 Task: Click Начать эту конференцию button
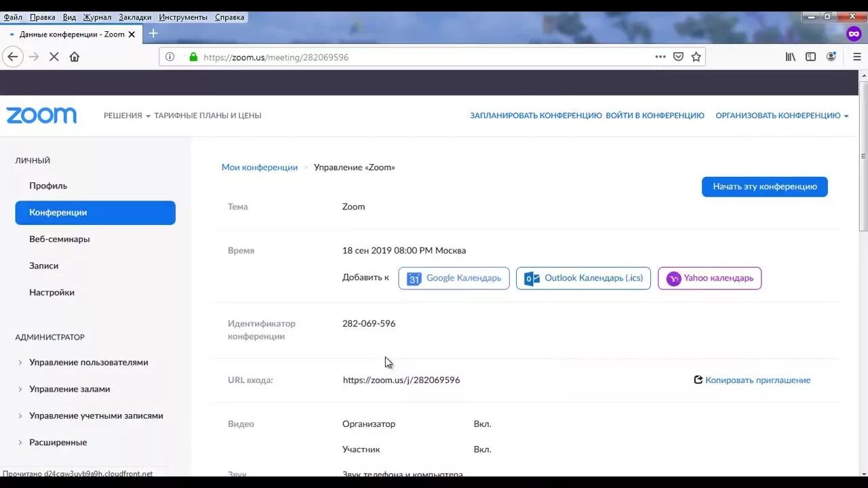tap(765, 186)
